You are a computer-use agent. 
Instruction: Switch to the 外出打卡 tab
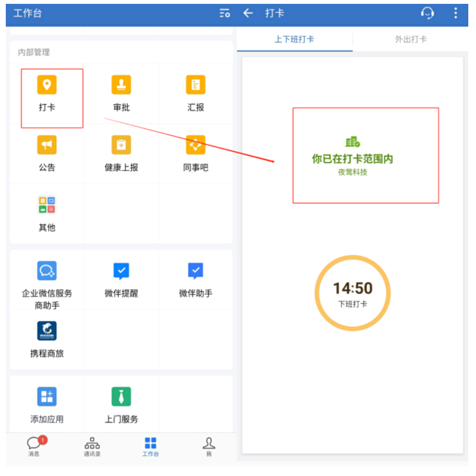(x=410, y=39)
